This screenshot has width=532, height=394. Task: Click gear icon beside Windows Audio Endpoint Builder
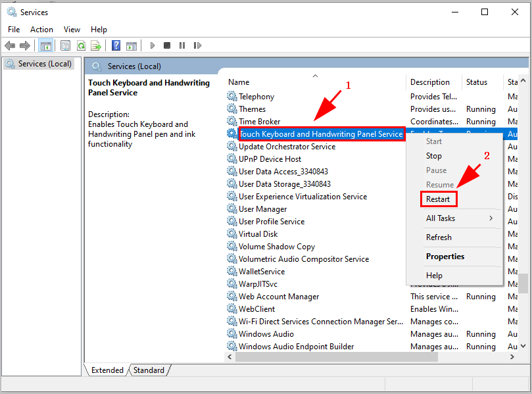pos(232,347)
